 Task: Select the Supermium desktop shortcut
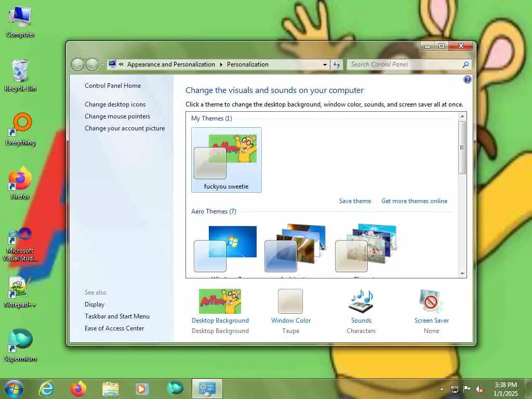point(20,345)
